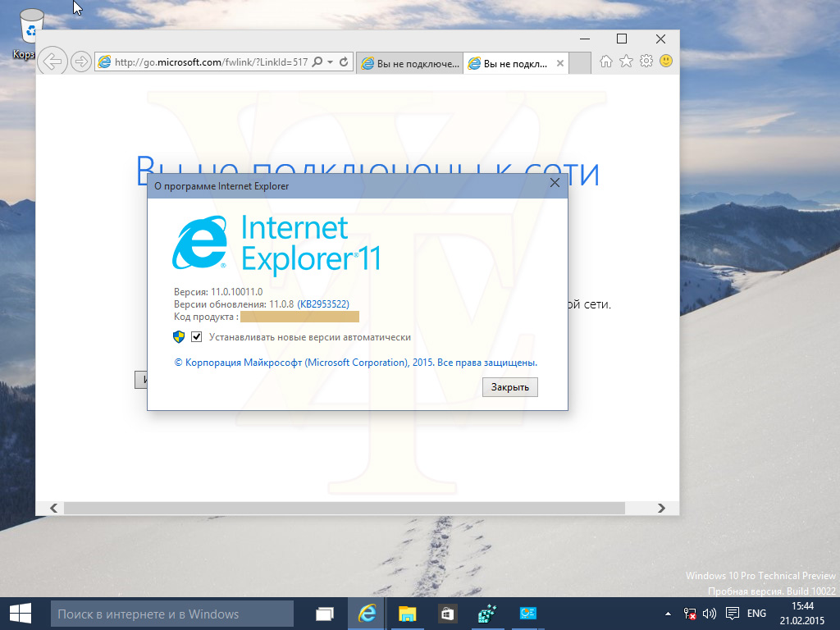Image resolution: width=840 pixels, height=630 pixels.
Task: Send feedback using the smiley icon
Action: click(x=666, y=61)
